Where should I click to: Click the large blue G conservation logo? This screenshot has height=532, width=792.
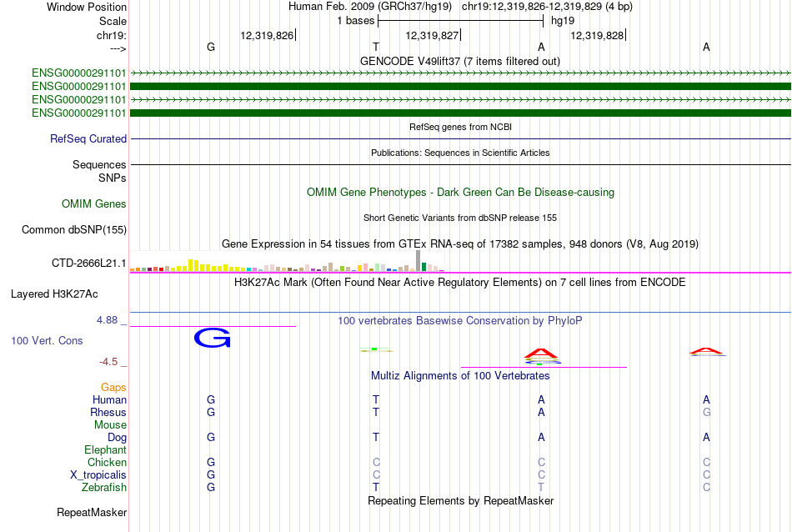[x=212, y=338]
